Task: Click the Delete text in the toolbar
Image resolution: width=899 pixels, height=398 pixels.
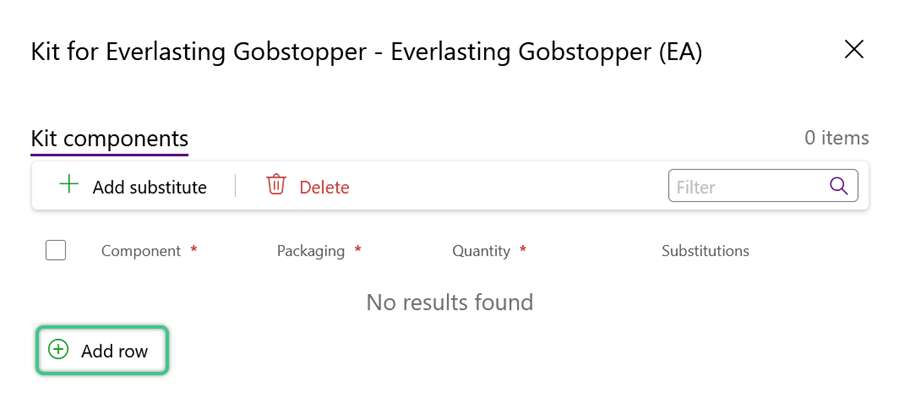Action: click(325, 188)
